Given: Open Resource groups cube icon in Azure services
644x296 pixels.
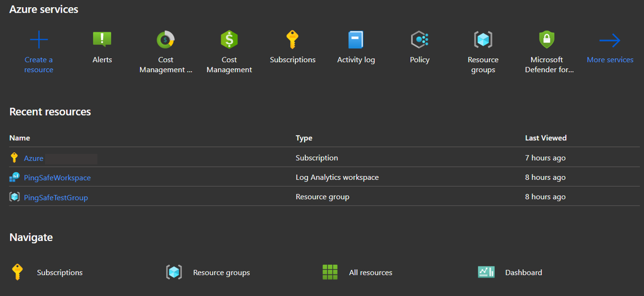Looking at the screenshot, I should click(x=483, y=40).
